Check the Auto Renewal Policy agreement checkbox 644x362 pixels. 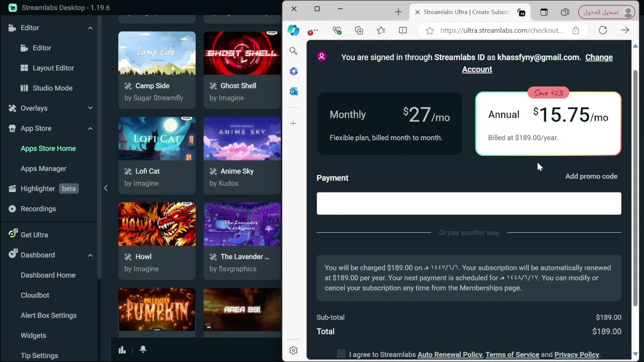[341, 354]
